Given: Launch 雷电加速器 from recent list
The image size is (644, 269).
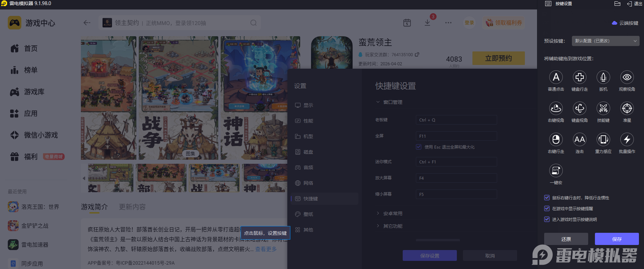Looking at the screenshot, I should coord(28,245).
